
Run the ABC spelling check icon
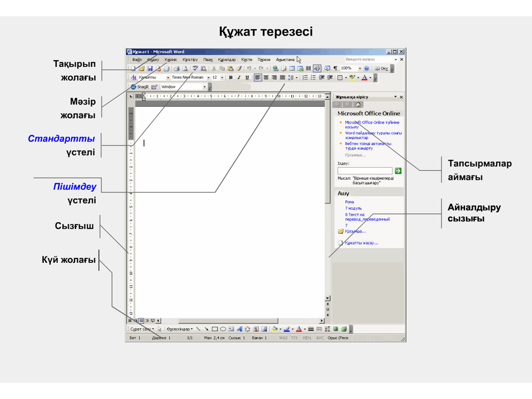[195, 68]
